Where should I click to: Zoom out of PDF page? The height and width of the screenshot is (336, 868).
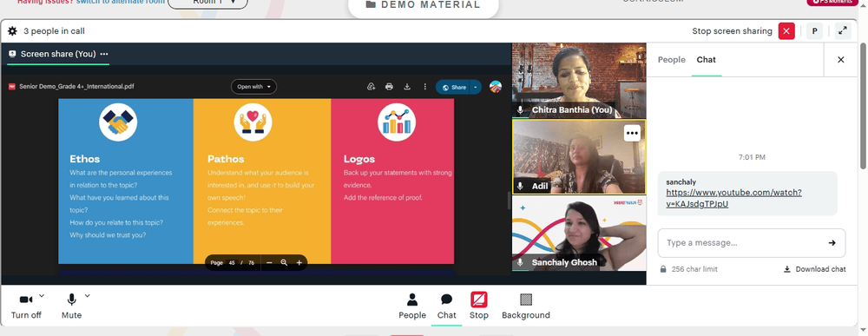pyautogui.click(x=269, y=263)
